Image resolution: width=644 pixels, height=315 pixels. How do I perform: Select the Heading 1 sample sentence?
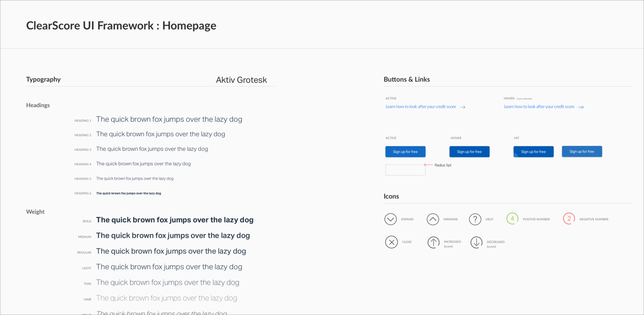click(169, 120)
